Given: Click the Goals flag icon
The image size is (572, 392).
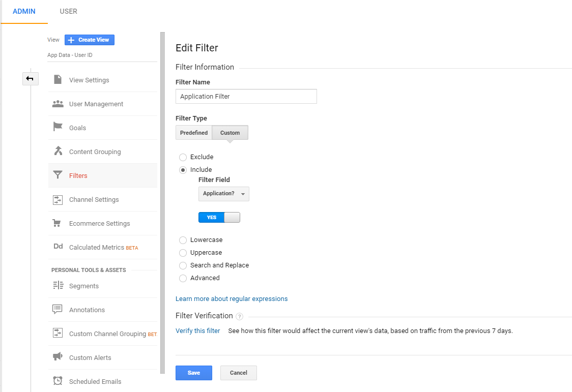Looking at the screenshot, I should click(x=58, y=127).
